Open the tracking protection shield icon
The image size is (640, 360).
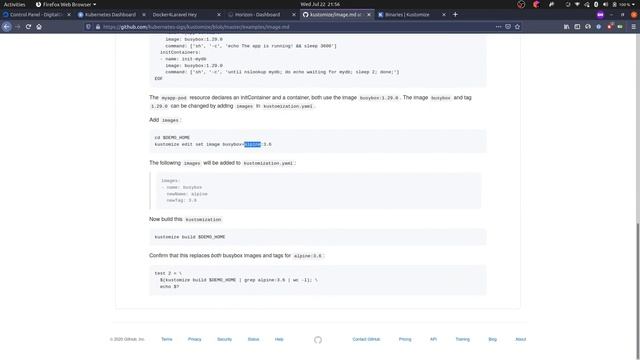pos(89,27)
